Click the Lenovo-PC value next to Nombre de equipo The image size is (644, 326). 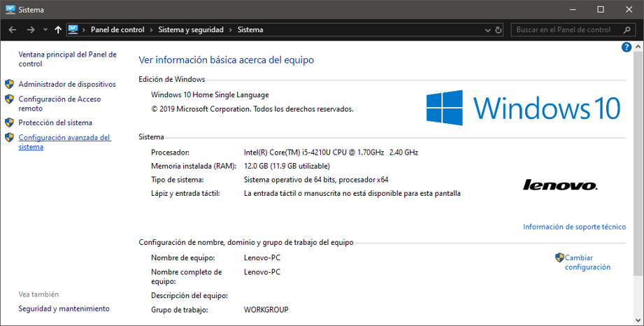(262, 258)
